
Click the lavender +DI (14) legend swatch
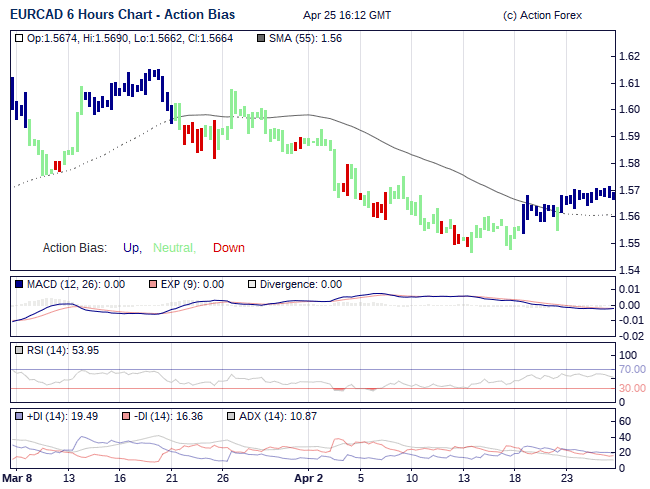point(19,416)
